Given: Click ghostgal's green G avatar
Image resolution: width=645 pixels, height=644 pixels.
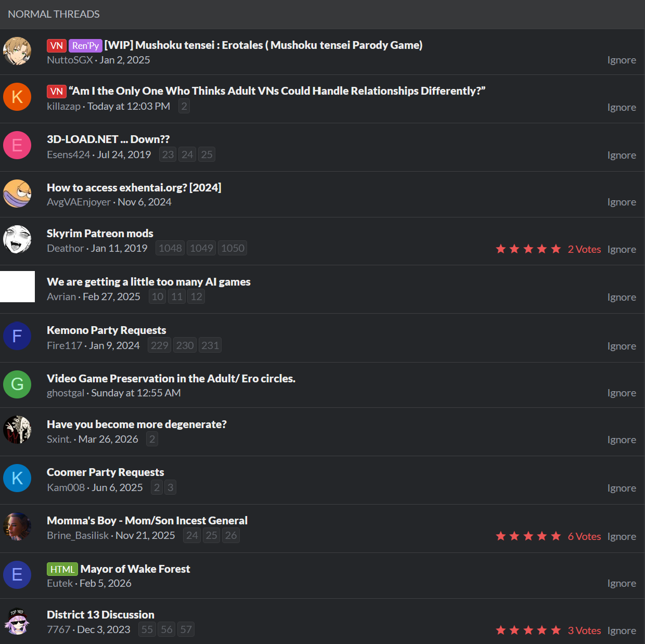Looking at the screenshot, I should coord(17,384).
